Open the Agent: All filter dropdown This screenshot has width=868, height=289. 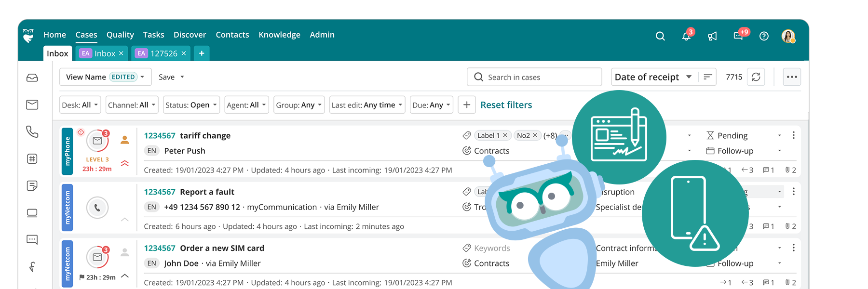[x=246, y=105]
